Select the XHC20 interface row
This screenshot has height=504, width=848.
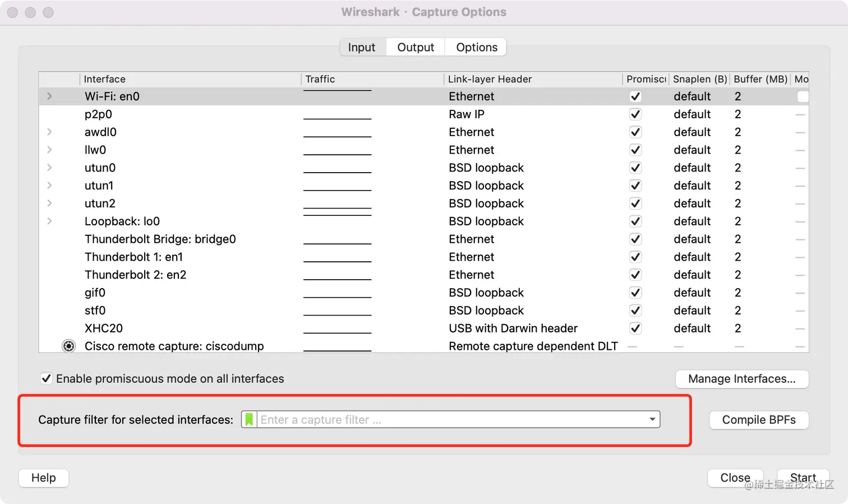pyautogui.click(x=423, y=328)
